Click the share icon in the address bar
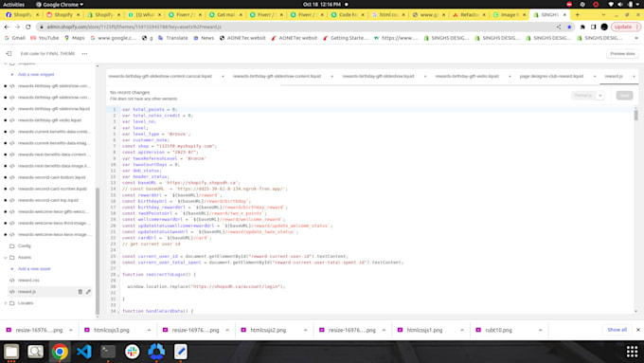The image size is (644, 363). [559, 27]
